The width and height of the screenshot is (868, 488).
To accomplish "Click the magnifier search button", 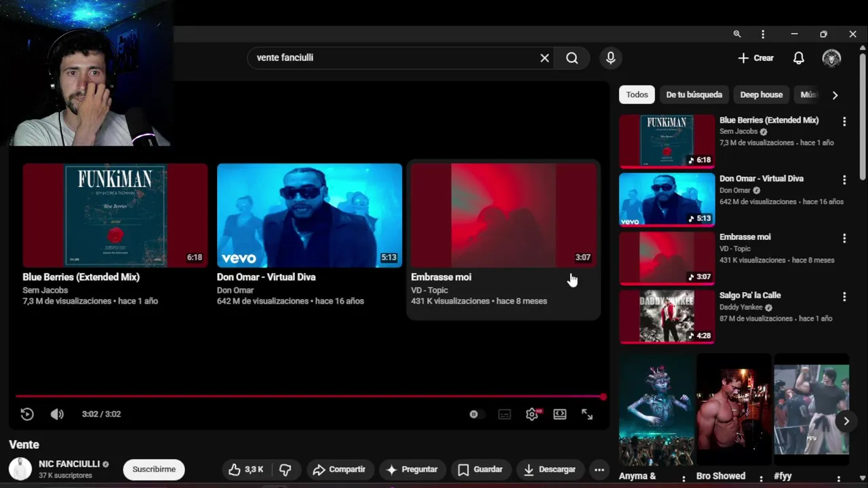I will 572,58.
